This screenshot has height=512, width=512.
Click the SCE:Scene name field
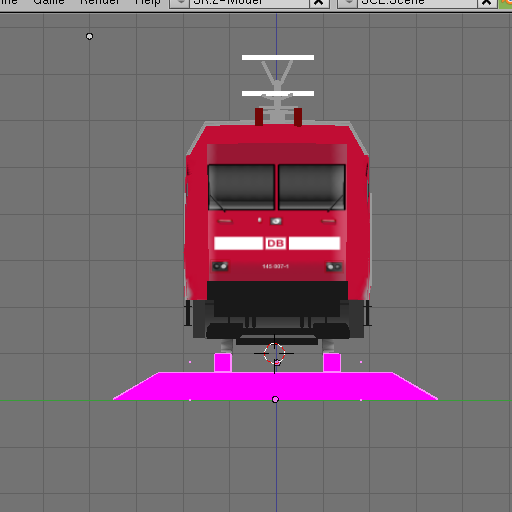tap(417, 3)
